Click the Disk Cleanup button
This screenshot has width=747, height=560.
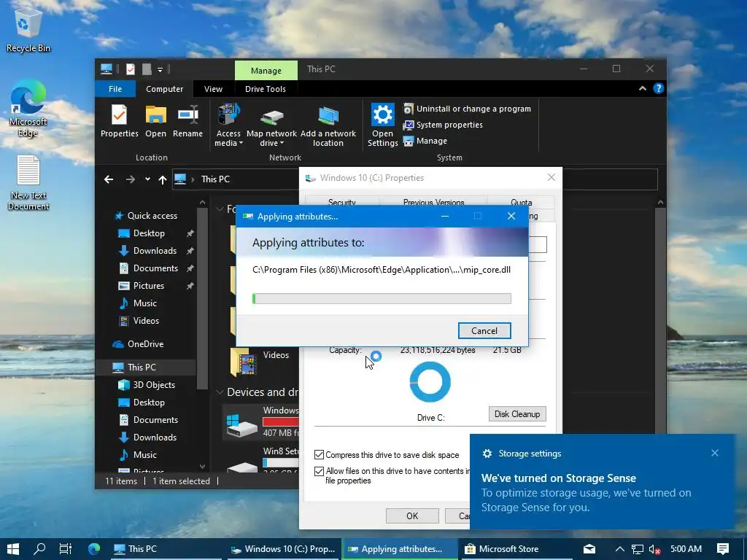(x=517, y=414)
